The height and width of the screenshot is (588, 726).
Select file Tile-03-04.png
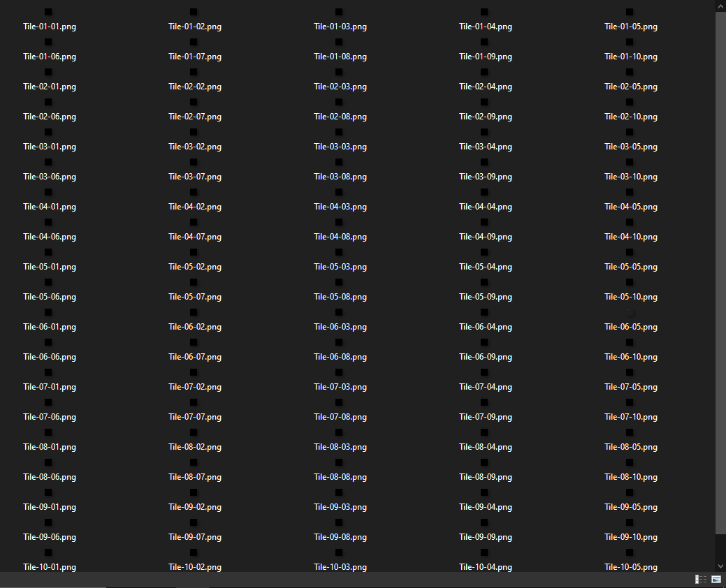pyautogui.click(x=486, y=147)
